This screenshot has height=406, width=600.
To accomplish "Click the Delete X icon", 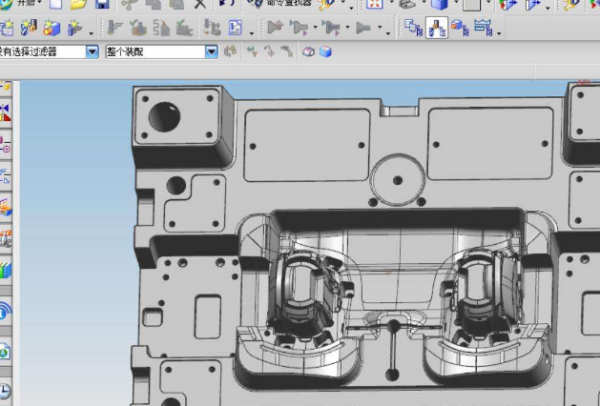I will [200, 5].
